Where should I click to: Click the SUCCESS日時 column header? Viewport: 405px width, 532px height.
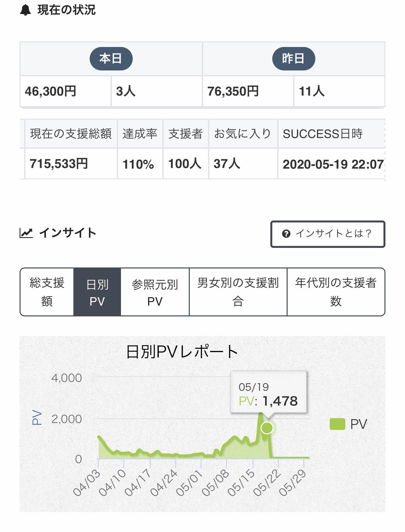pos(323,134)
